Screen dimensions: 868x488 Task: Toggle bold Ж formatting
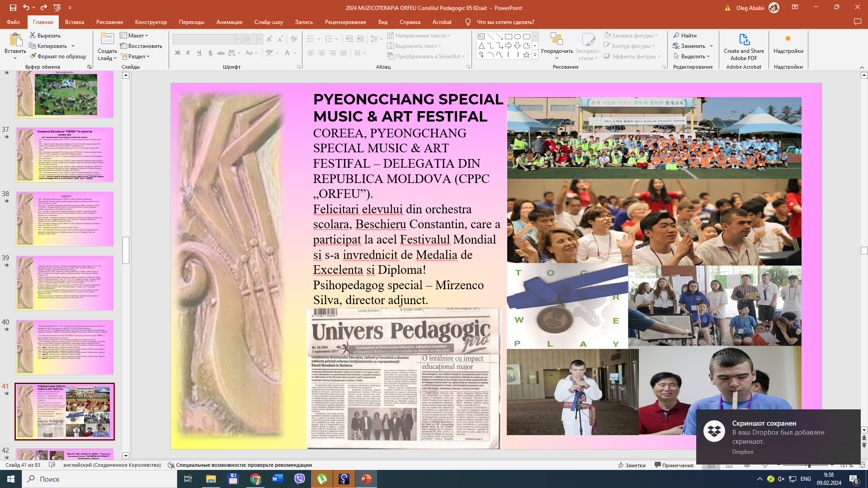(178, 53)
